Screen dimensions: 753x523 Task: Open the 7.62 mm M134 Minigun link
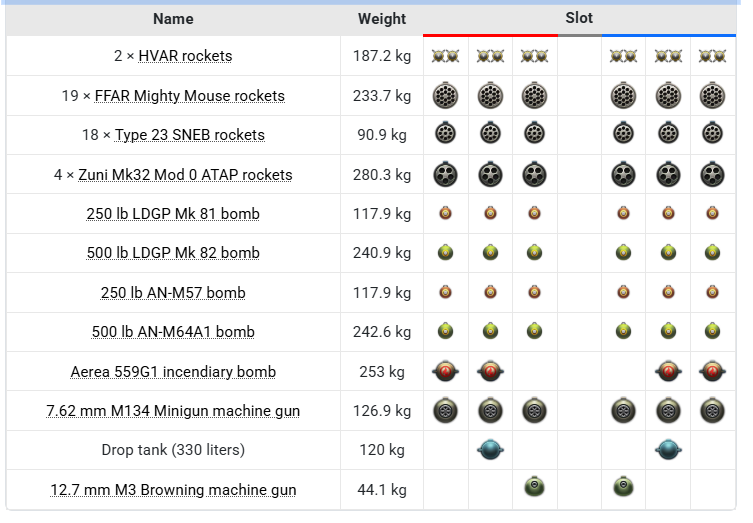(x=173, y=412)
